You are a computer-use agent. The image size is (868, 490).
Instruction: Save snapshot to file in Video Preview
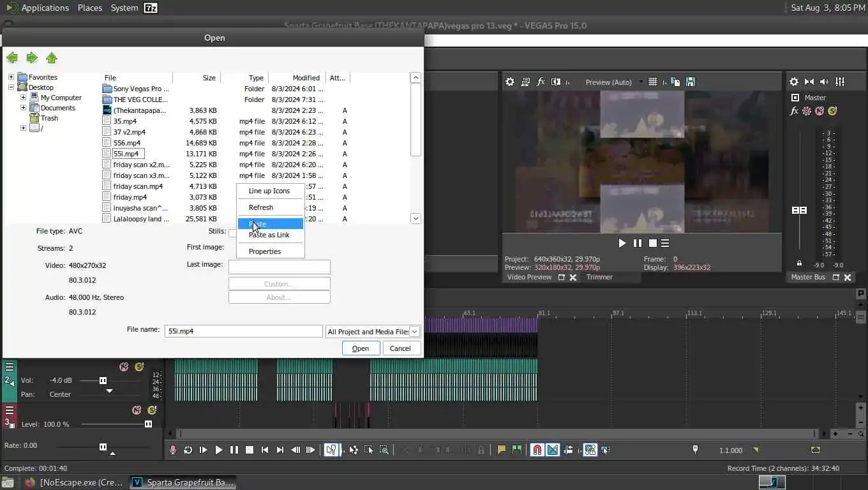(x=691, y=82)
